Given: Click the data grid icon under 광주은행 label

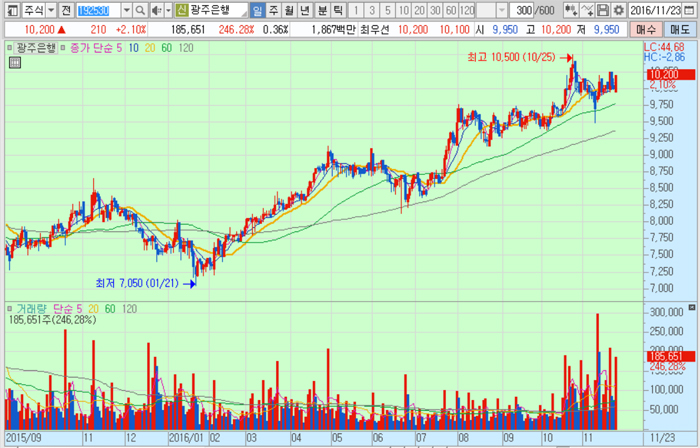Looking at the screenshot, I should click(15, 62).
